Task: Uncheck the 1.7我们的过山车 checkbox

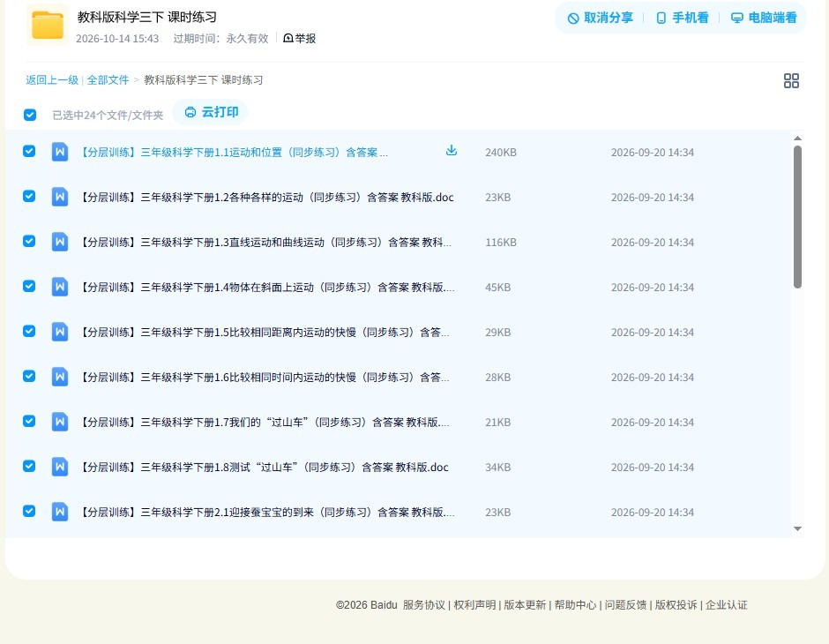Action: [x=29, y=421]
